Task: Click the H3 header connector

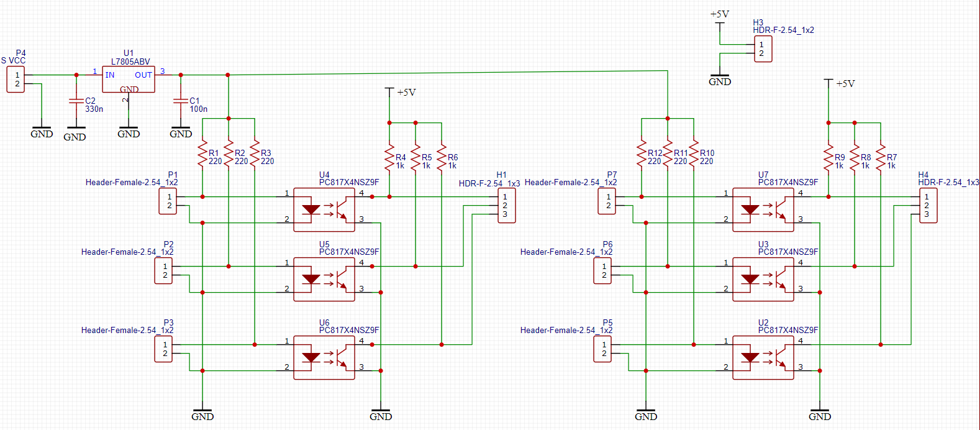Action: tap(763, 49)
